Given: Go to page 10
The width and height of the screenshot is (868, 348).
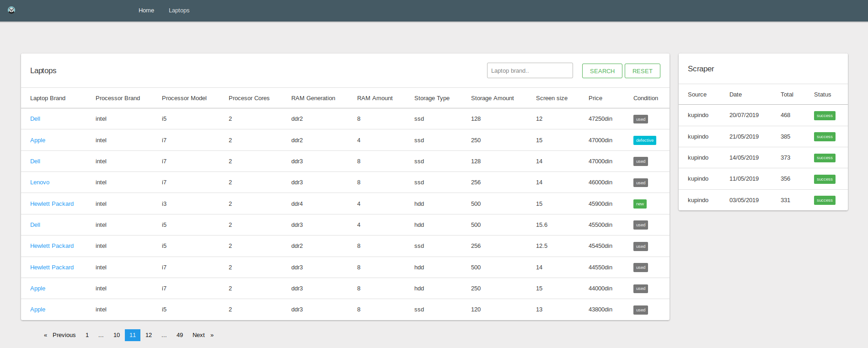Looking at the screenshot, I should 117,335.
